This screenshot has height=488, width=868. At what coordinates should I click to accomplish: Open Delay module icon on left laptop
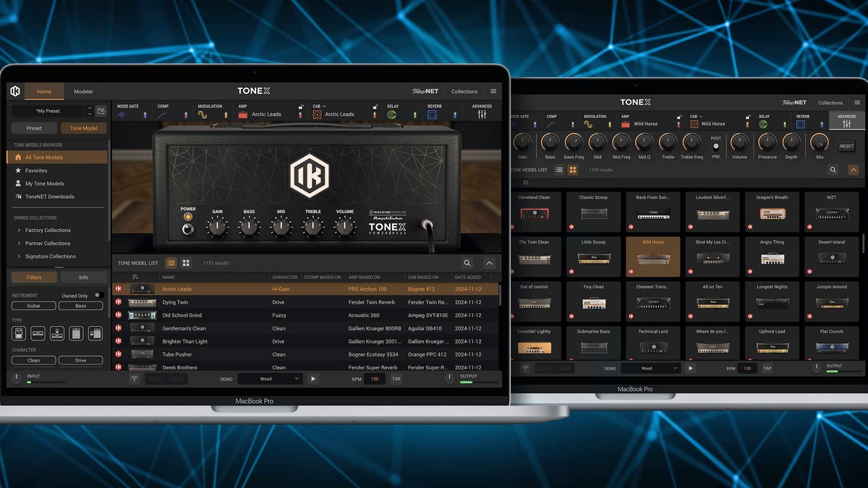click(391, 114)
